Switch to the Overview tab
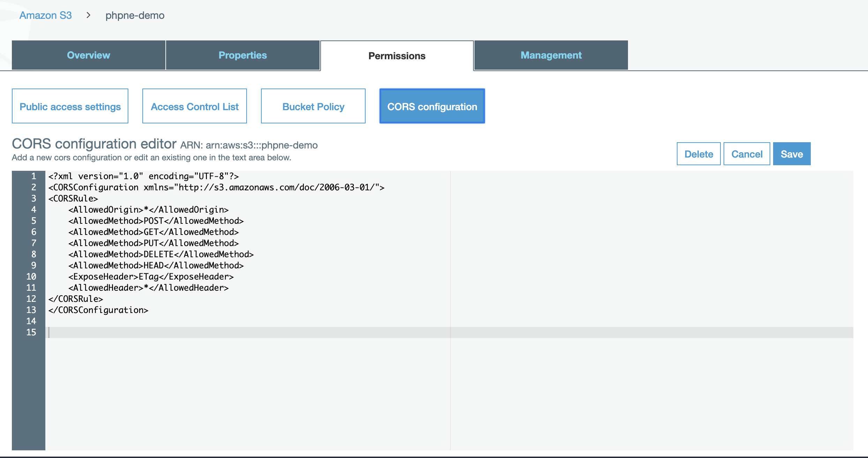The height and width of the screenshot is (458, 868). pyautogui.click(x=89, y=55)
